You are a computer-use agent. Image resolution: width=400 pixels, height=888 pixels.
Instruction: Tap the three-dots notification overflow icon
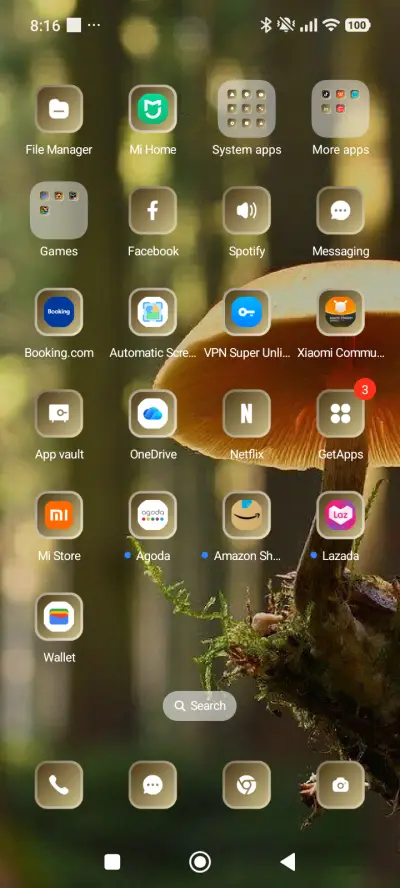(94, 25)
